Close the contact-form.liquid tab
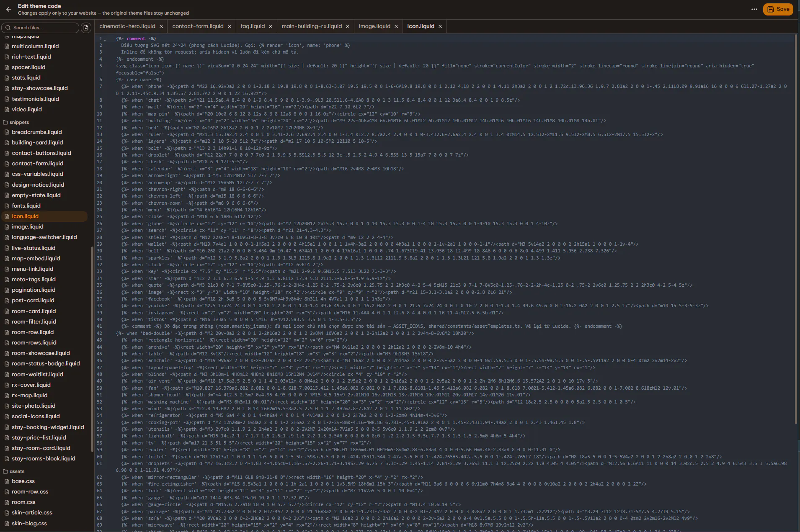 point(230,26)
